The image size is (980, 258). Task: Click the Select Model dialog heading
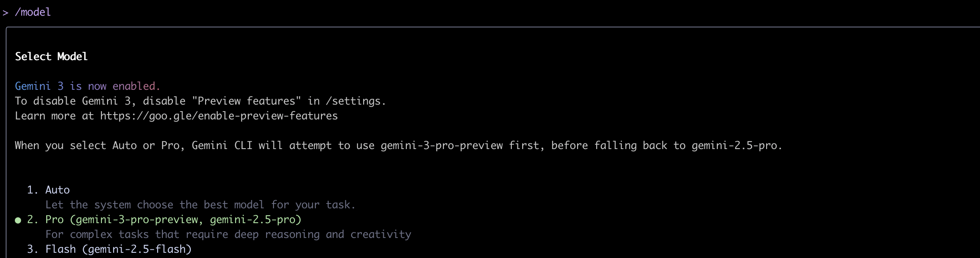tap(51, 57)
